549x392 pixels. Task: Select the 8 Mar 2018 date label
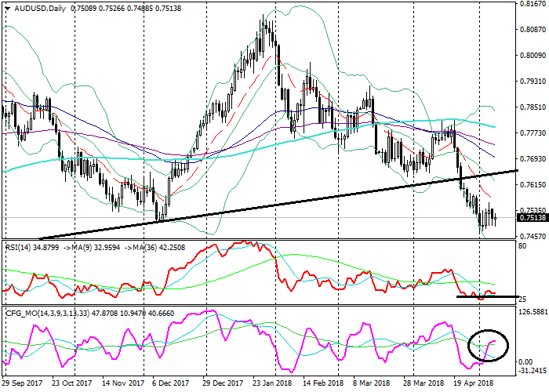coord(373,386)
